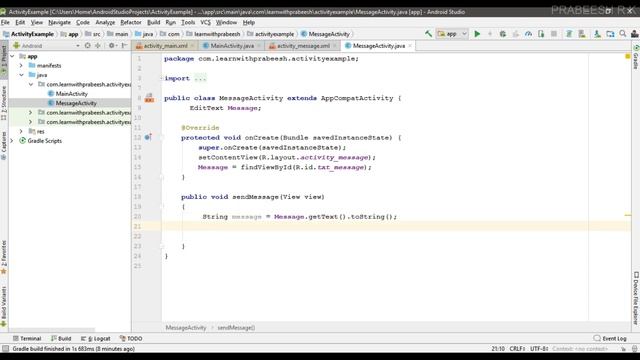Viewport: 640px width, 360px height.
Task: Expand Gradle Scripts node
Action: 12,141
